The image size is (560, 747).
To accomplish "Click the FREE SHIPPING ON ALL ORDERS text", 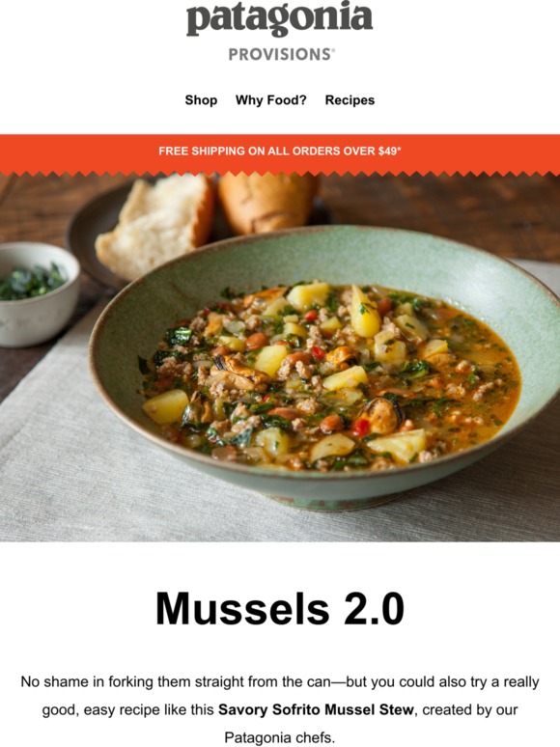I will pos(247,151).
